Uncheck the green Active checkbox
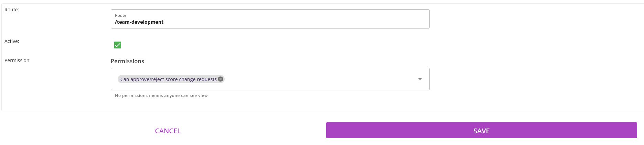The image size is (644, 145). (118, 45)
